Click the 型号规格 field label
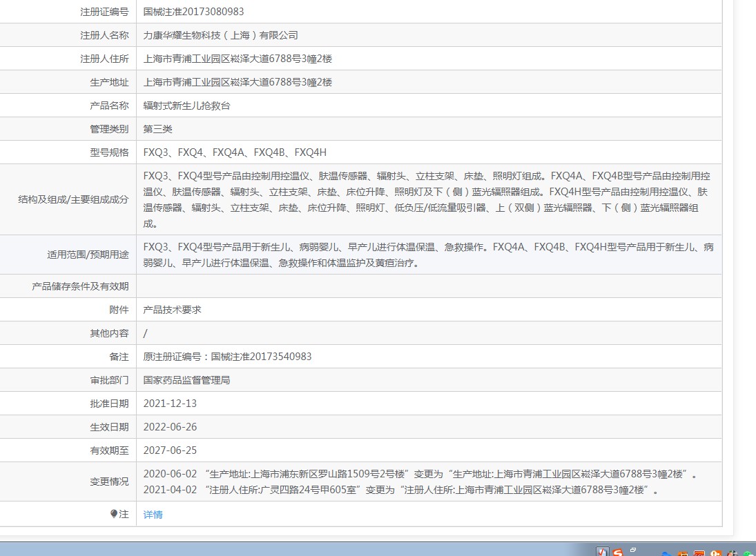 click(x=110, y=152)
